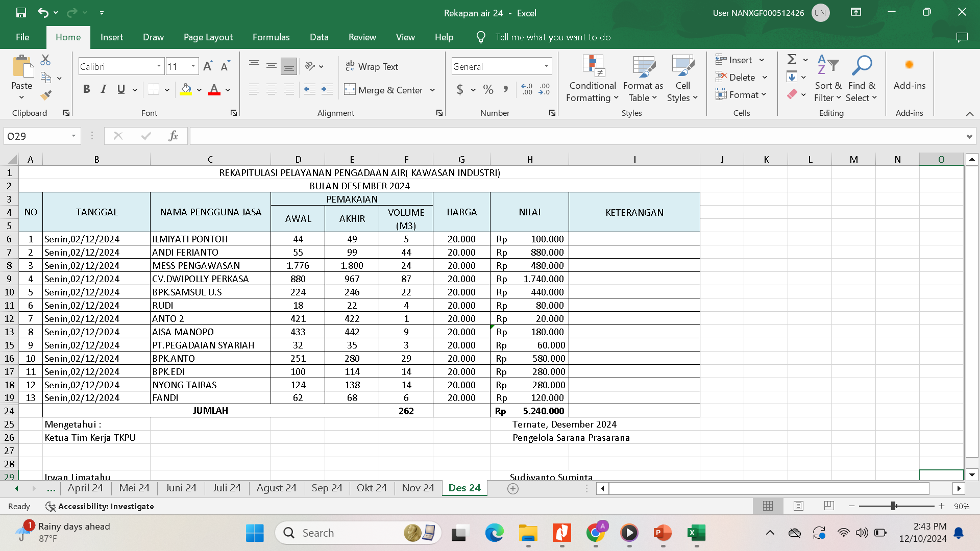
Task: Apply yellow fill color to cell
Action: (x=186, y=90)
